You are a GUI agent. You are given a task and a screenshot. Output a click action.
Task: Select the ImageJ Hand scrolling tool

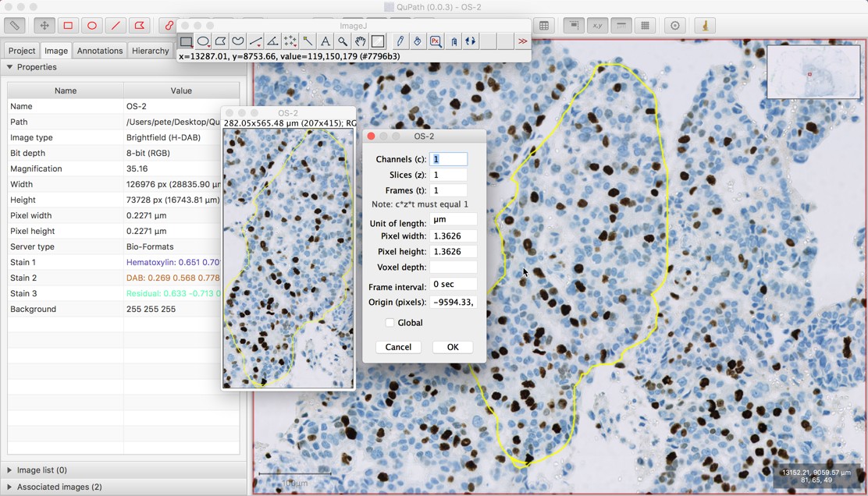361,41
